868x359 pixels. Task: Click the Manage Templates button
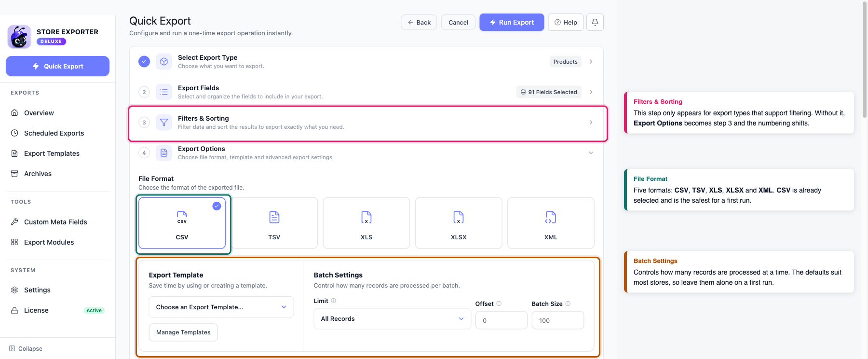183,332
